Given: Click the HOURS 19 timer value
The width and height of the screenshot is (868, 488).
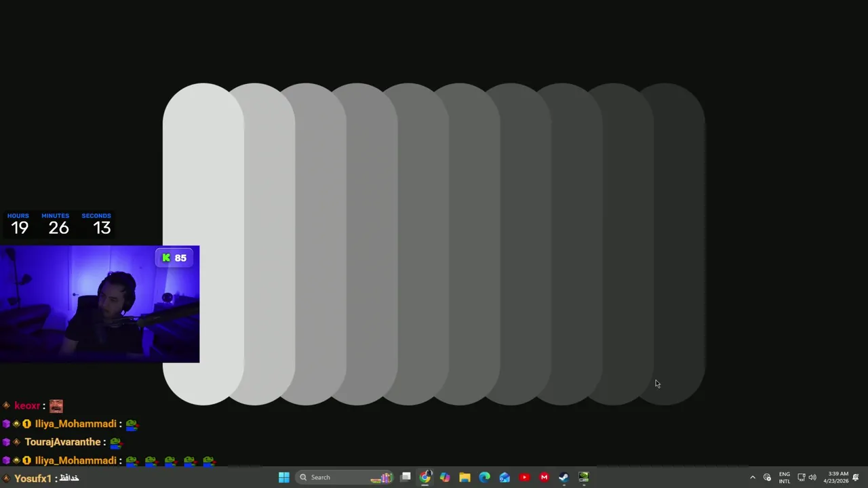Looking at the screenshot, I should click(19, 228).
